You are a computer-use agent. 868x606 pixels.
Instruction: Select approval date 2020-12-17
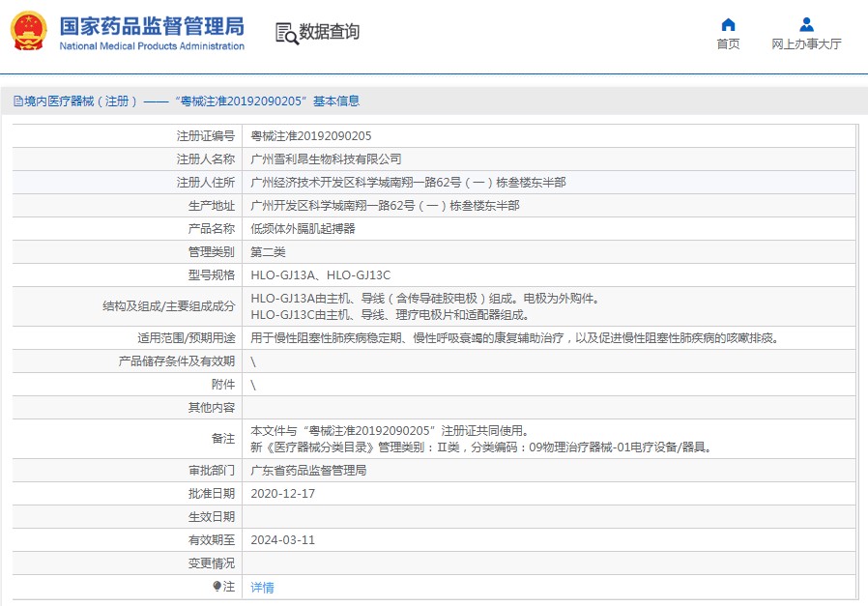click(x=283, y=494)
